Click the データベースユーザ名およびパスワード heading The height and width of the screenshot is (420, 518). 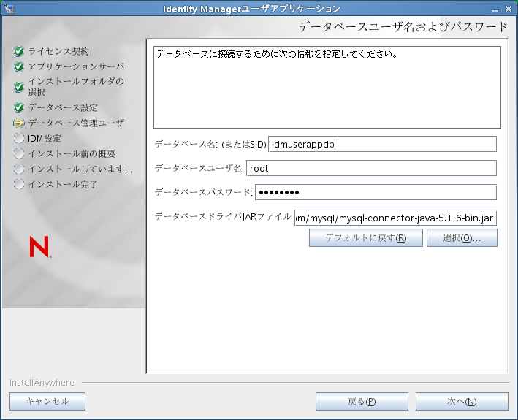(403, 27)
